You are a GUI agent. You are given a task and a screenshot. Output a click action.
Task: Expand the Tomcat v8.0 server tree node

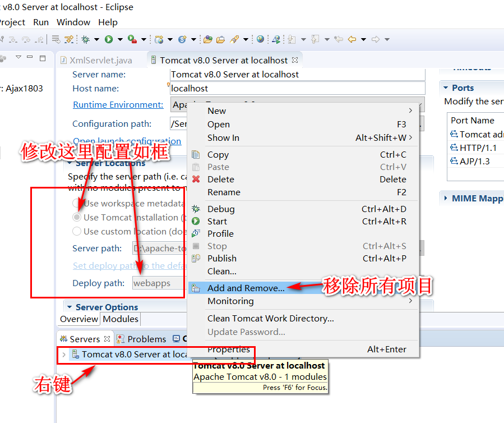tap(64, 355)
